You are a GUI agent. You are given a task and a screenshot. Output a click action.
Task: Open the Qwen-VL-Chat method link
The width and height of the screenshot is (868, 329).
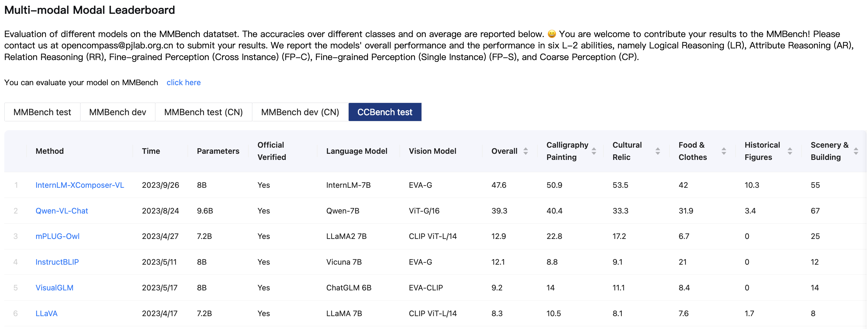62,211
